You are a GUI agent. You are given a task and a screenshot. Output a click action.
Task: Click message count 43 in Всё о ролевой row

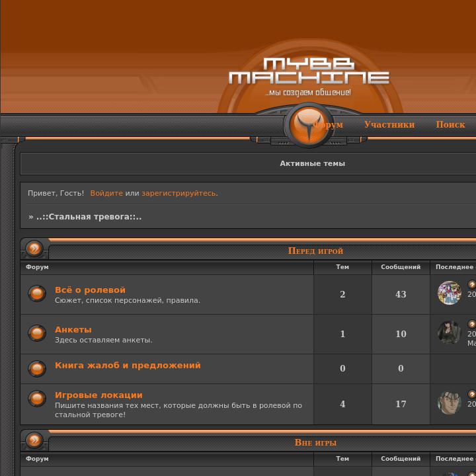(x=401, y=294)
